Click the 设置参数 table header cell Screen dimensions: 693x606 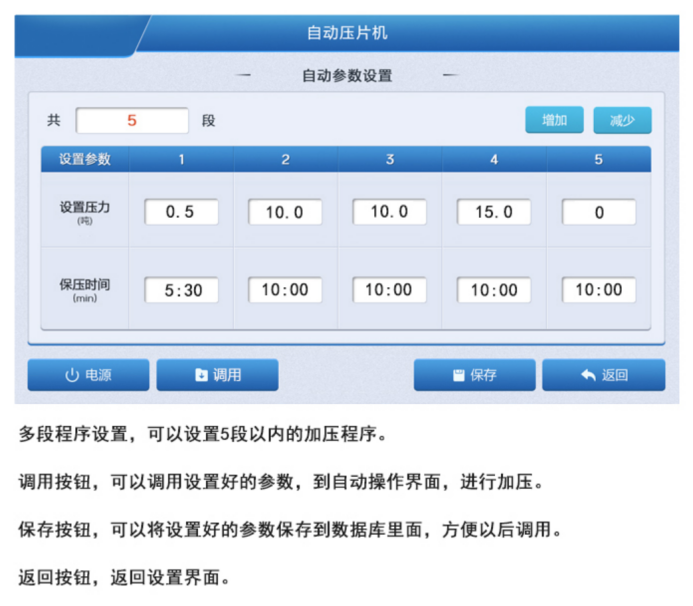[85, 160]
